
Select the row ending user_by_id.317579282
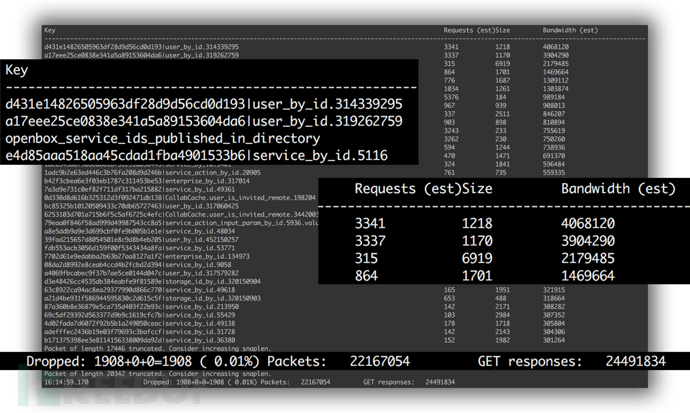[x=141, y=273]
